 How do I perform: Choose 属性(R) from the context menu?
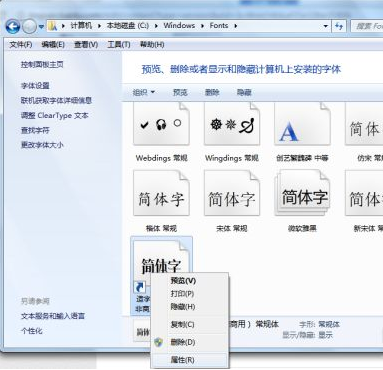[x=182, y=360]
